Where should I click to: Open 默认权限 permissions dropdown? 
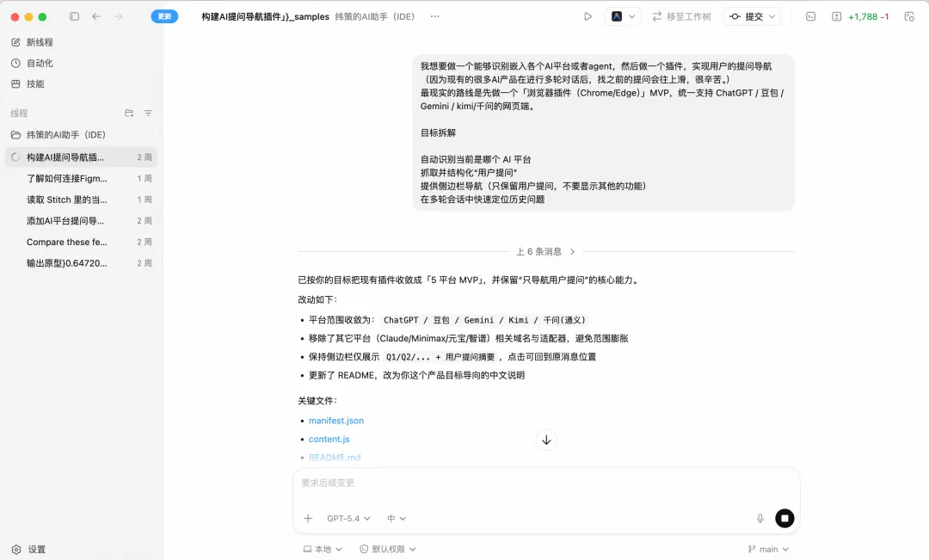[x=388, y=550]
